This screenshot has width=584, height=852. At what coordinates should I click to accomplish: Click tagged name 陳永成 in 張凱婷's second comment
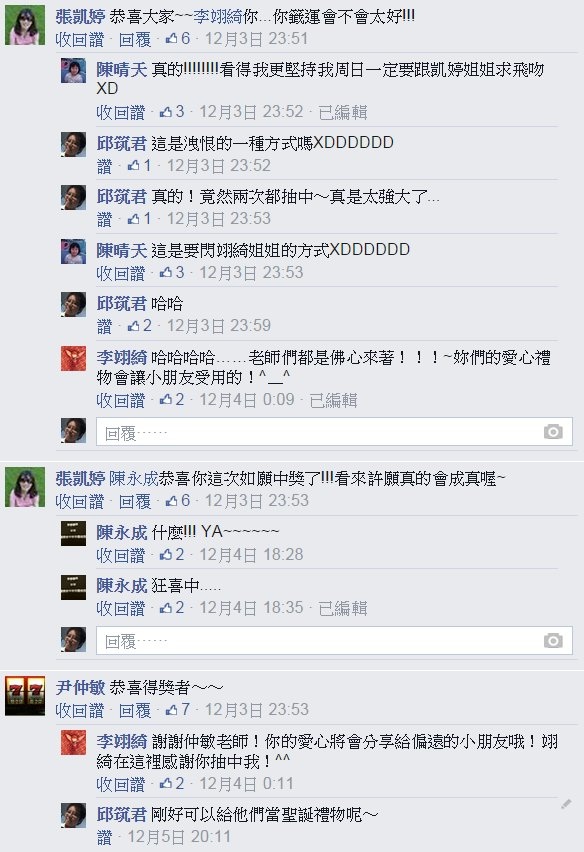134,479
